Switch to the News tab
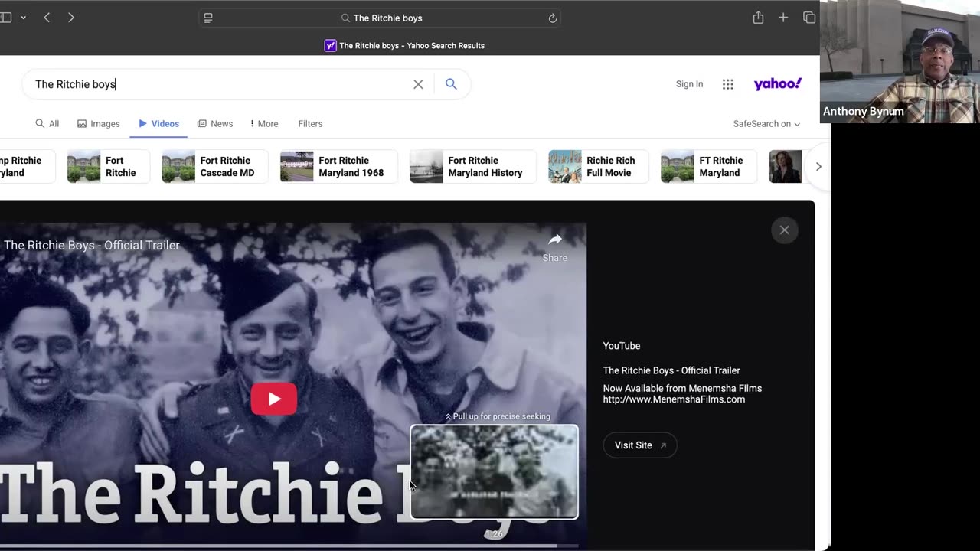Image resolution: width=980 pixels, height=551 pixels. 215,124
